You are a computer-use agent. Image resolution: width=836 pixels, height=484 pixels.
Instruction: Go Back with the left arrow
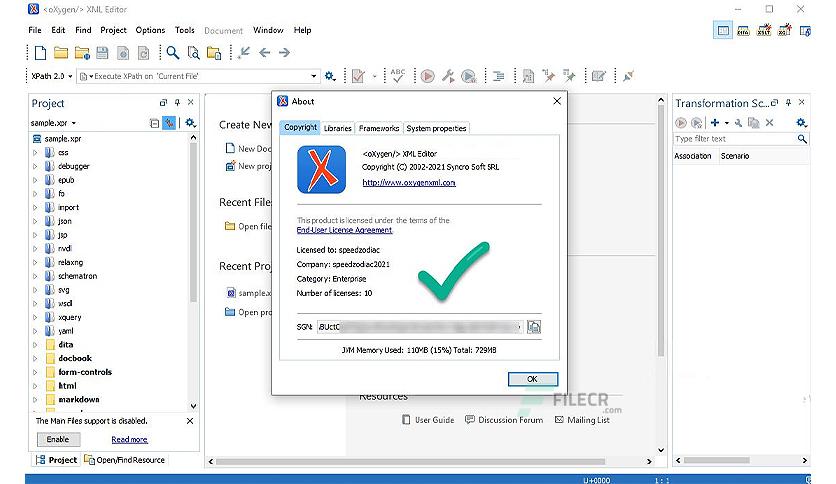click(264, 52)
